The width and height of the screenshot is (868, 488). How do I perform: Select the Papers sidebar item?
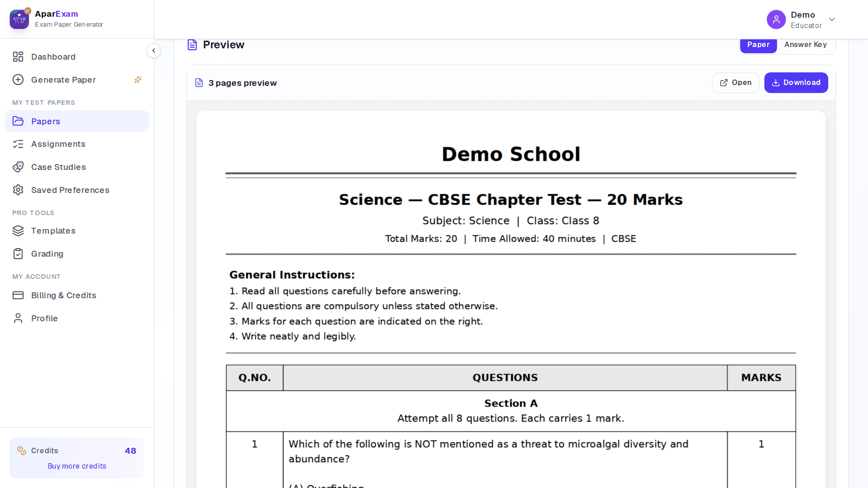(77, 121)
